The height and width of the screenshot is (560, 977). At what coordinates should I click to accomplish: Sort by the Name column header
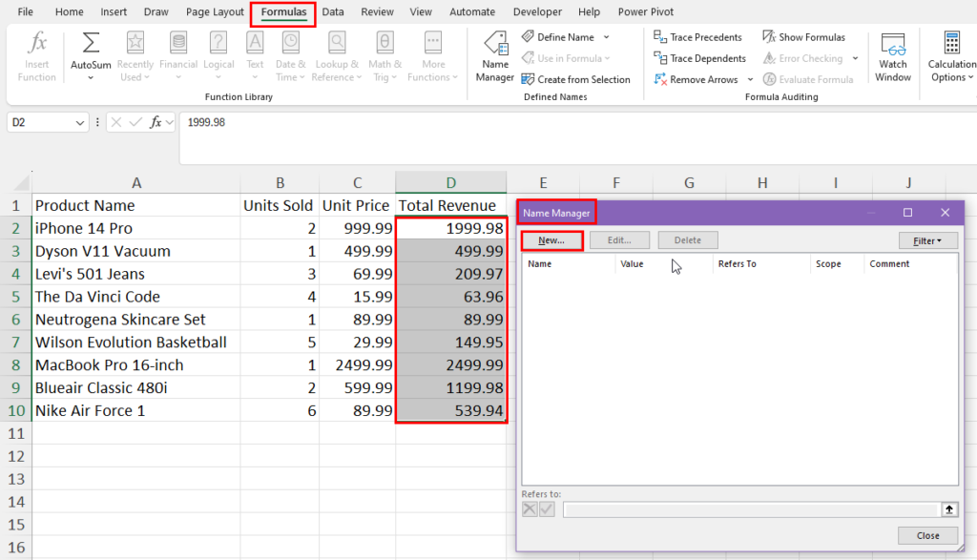pyautogui.click(x=569, y=264)
